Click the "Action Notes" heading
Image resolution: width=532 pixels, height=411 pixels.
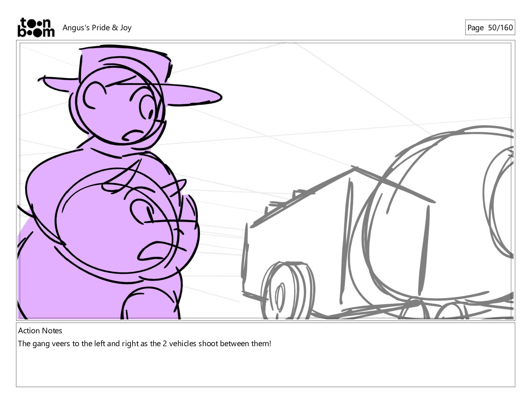(40, 331)
